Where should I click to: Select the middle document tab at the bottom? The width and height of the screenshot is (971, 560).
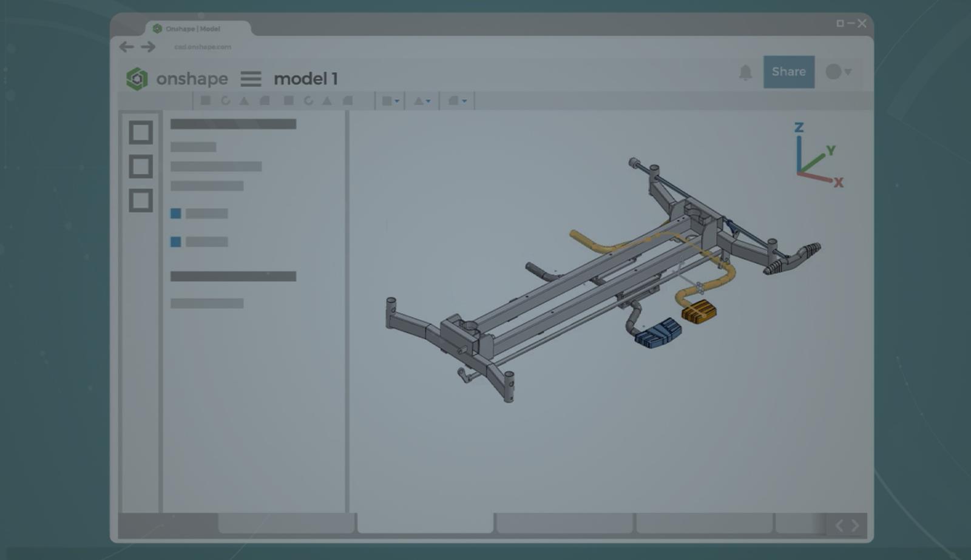pos(563,525)
